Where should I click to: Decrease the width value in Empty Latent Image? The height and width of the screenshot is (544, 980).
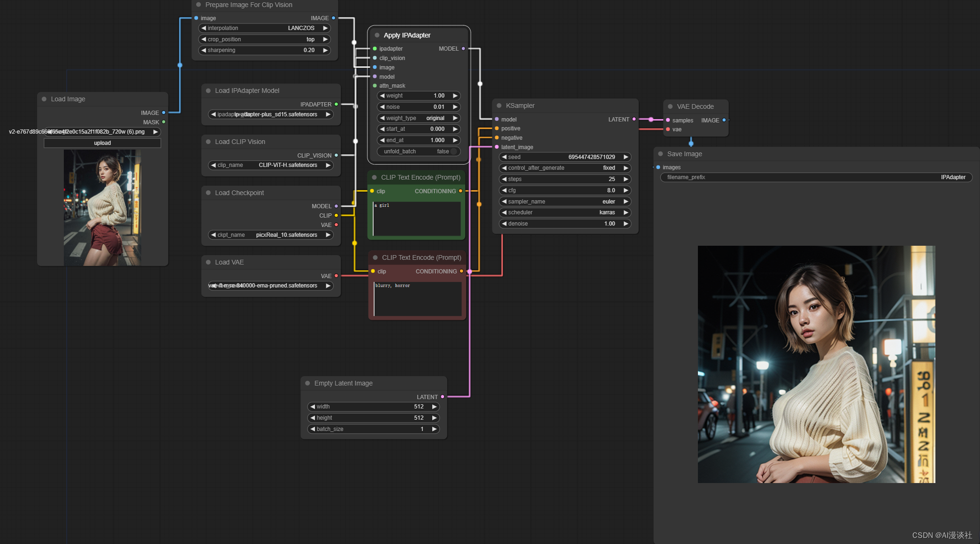[x=313, y=407]
